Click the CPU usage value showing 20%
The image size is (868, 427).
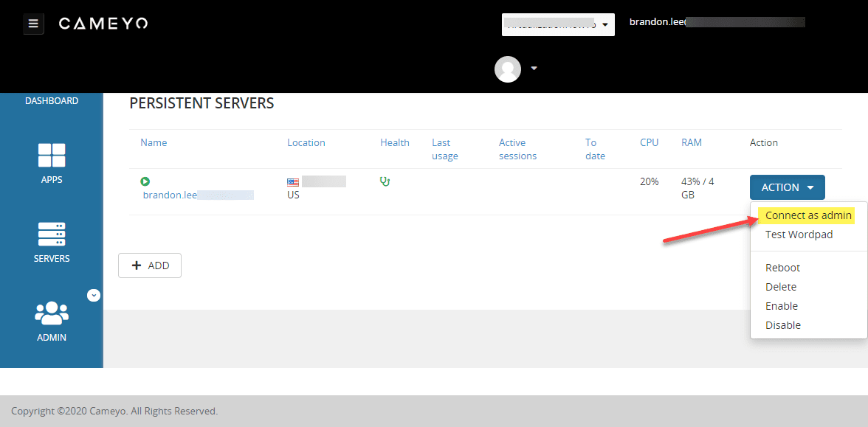click(x=650, y=181)
